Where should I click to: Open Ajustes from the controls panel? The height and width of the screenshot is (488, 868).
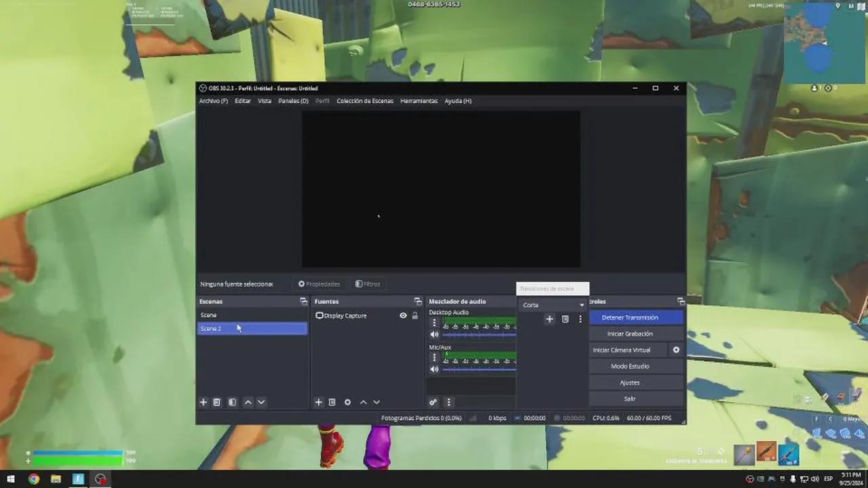click(629, 382)
